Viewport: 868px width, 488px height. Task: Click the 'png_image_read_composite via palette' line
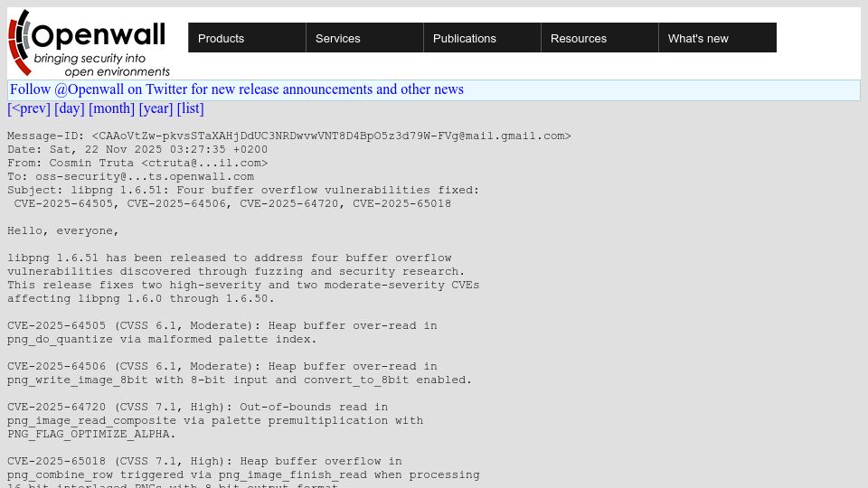(215, 420)
